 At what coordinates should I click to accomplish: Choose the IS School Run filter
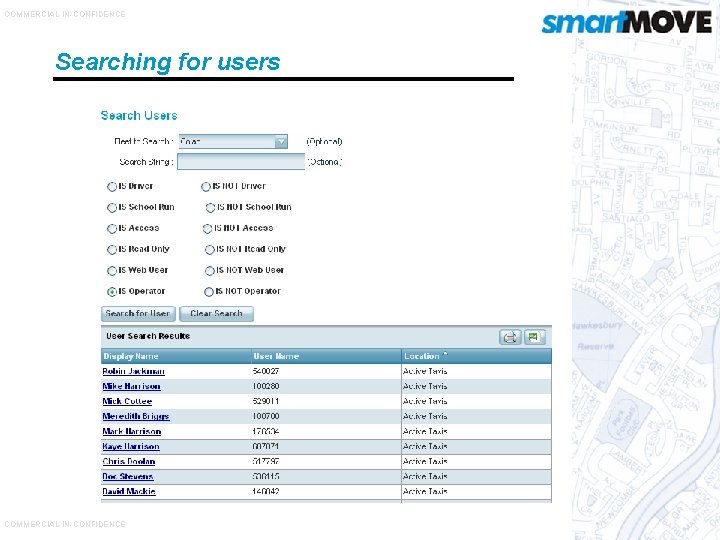[112, 208]
